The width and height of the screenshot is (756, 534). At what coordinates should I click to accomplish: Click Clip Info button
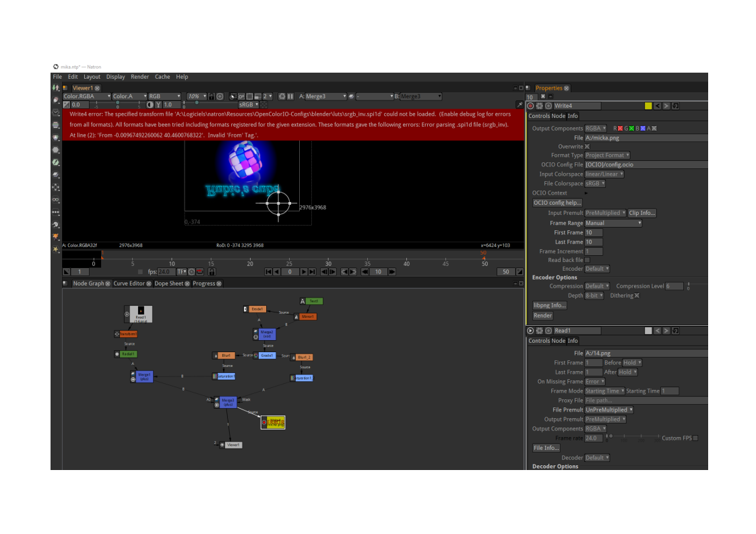tap(641, 213)
